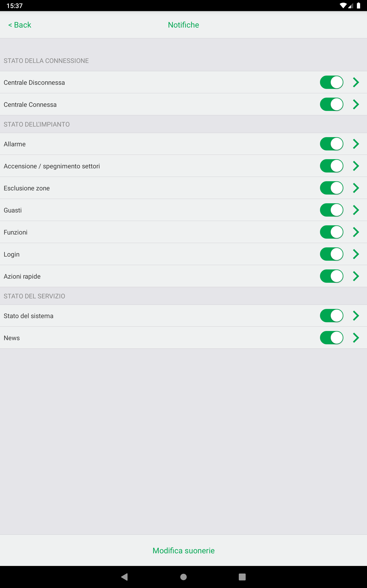Screen dimensions: 367x588
Task: Select the Azioni rapide row label
Action: click(x=22, y=276)
